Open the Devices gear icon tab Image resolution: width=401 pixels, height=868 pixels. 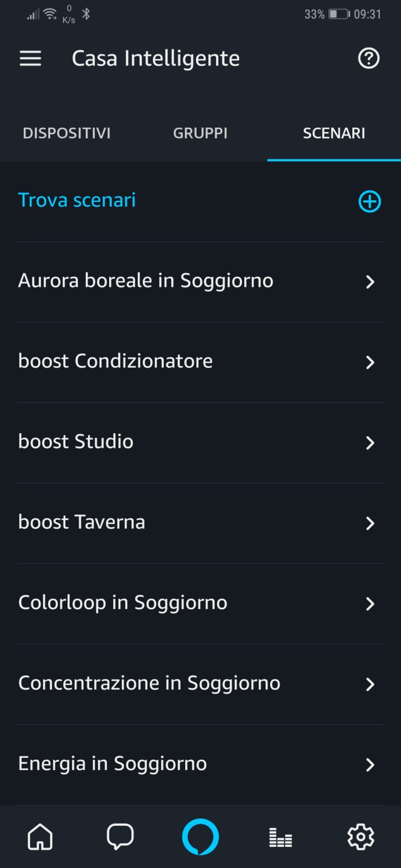point(361,837)
